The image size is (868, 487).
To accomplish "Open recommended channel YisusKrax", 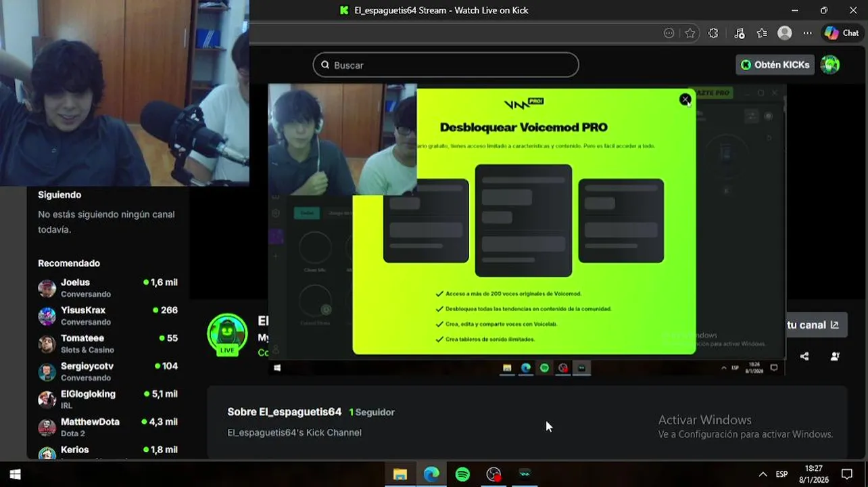I will click(108, 315).
